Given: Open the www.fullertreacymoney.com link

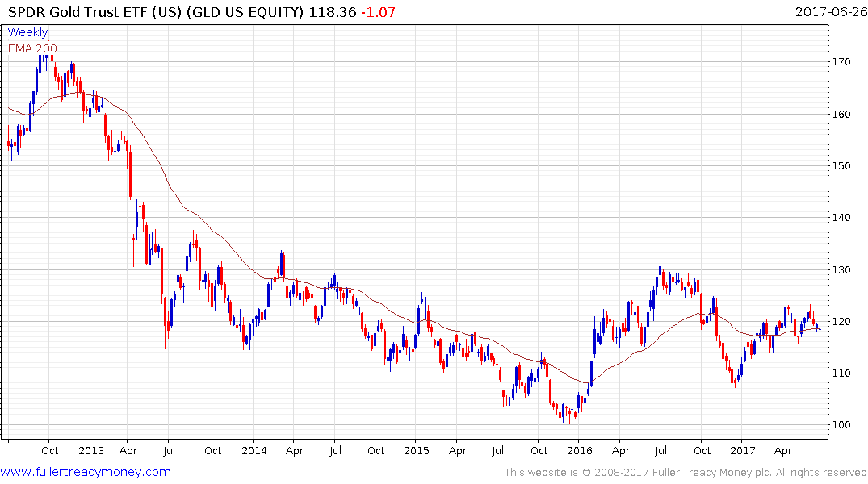Looking at the screenshot, I should [86, 472].
